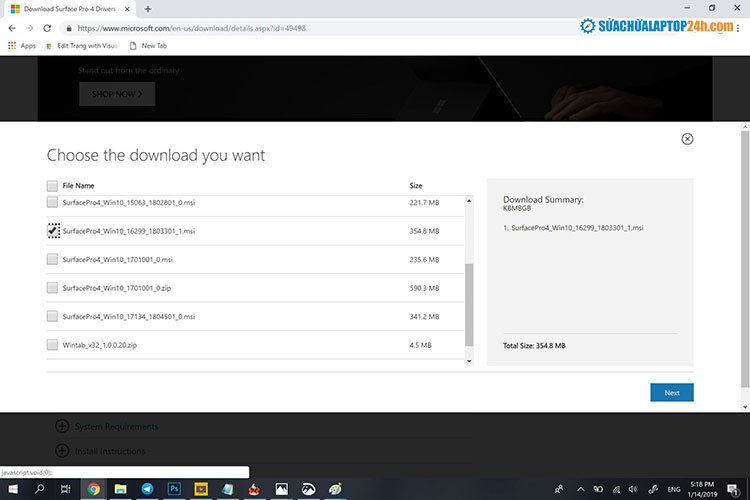Open Photoshop from the taskbar
This screenshot has height=500, width=750.
point(174,489)
